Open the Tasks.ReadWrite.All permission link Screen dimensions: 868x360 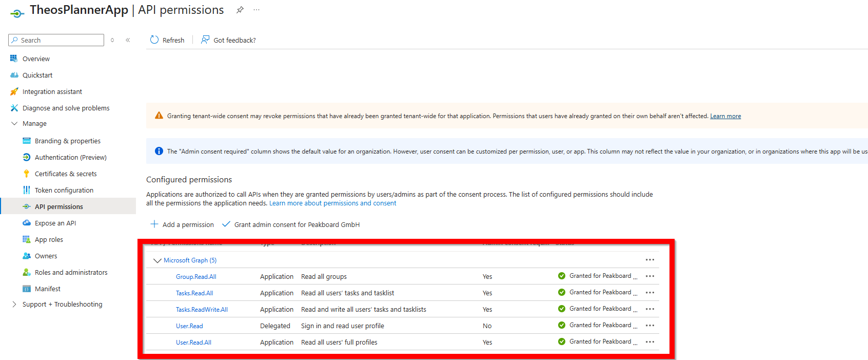coord(202,310)
